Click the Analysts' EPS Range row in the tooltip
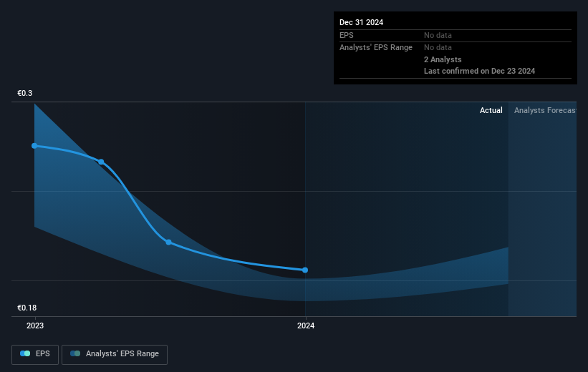Viewport: 588px width, 372px height. pyautogui.click(x=456, y=48)
